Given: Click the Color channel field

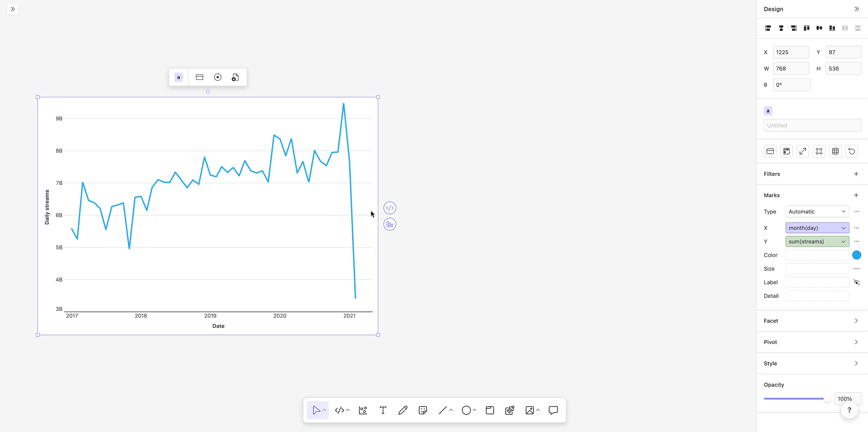Looking at the screenshot, I should point(817,255).
